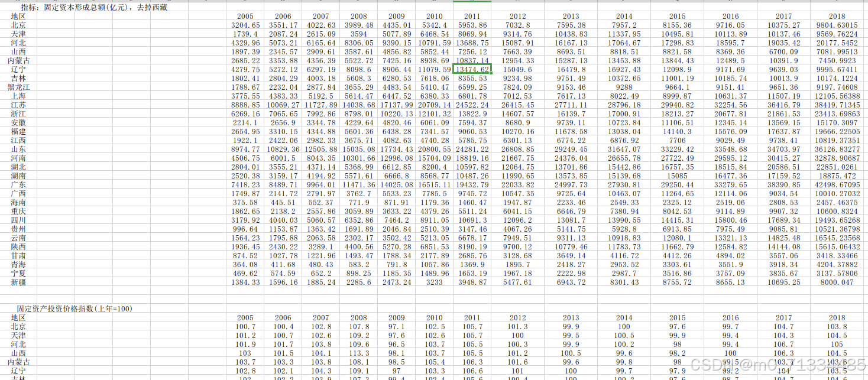This screenshot has height=380, width=868.
Task: Click price index 内蒙古 2010 value 105.4
Action: 435,362
